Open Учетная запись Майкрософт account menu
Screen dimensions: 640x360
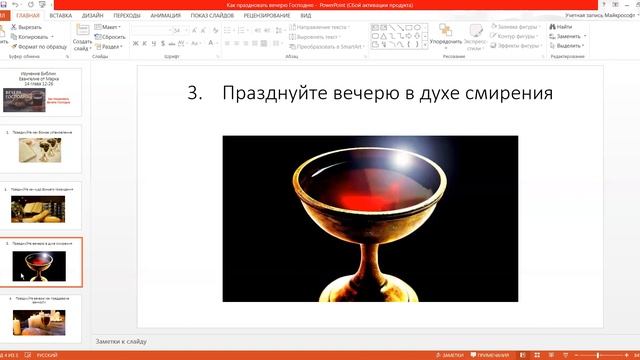pos(601,15)
